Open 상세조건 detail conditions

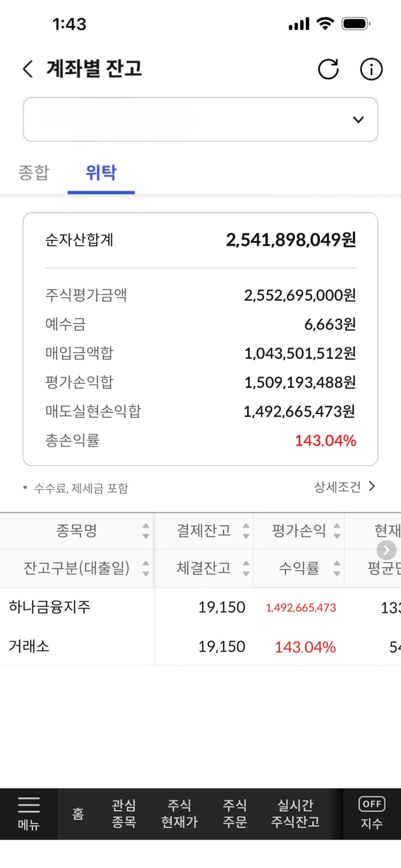click(345, 487)
